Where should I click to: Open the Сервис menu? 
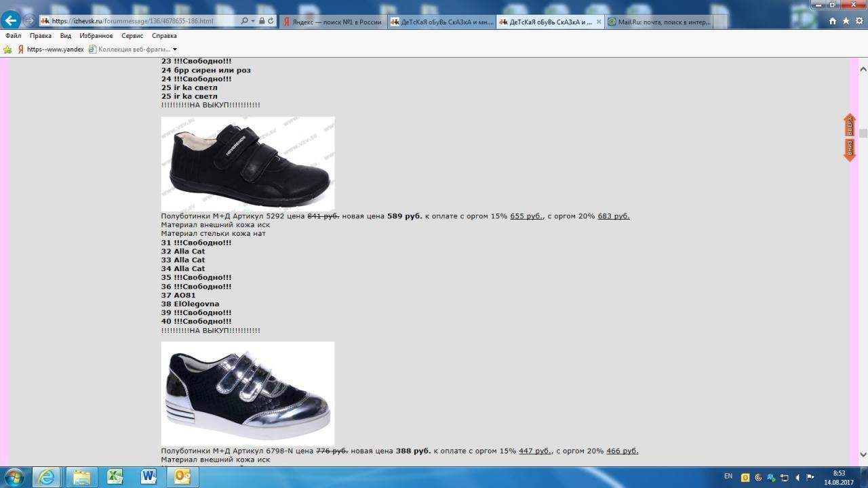pos(132,36)
